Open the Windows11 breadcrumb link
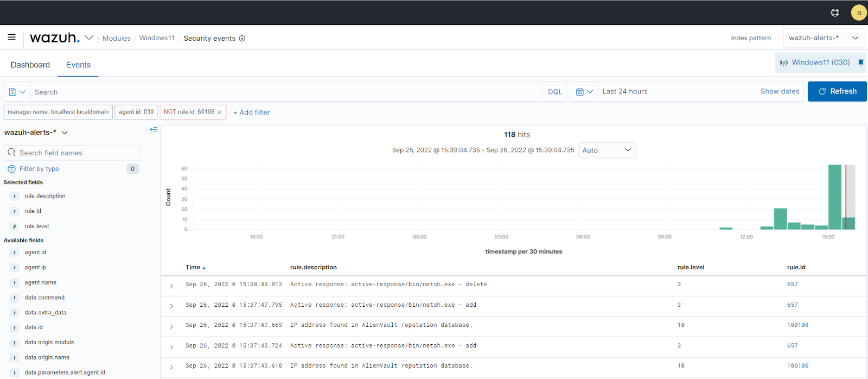868x379 pixels. click(157, 38)
